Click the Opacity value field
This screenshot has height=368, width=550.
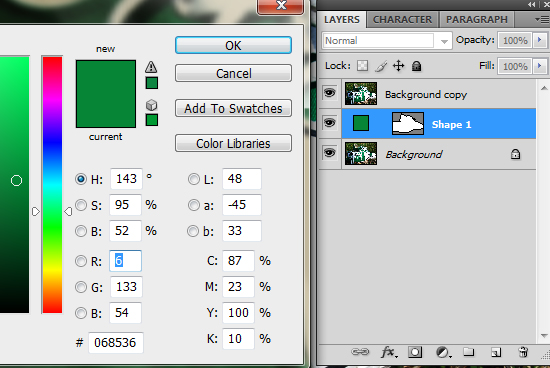[x=515, y=40]
